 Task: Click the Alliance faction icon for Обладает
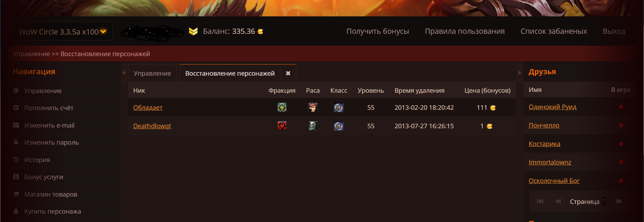(x=282, y=107)
